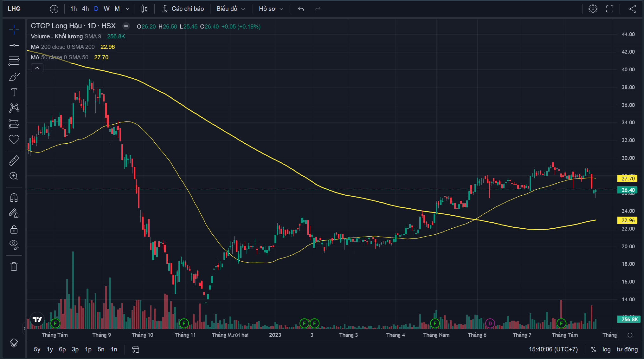Click the purple D dividend marker

tap(490, 323)
